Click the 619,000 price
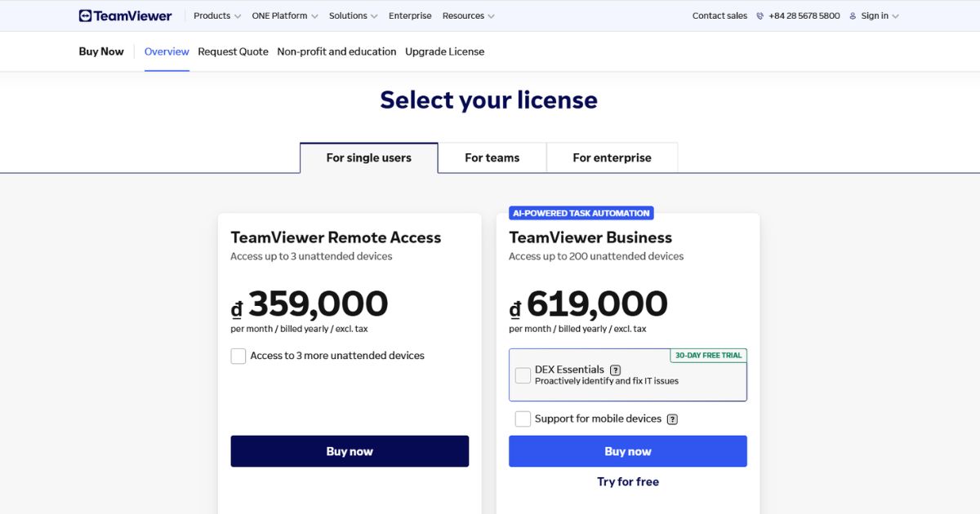This screenshot has height=514, width=980. (597, 304)
